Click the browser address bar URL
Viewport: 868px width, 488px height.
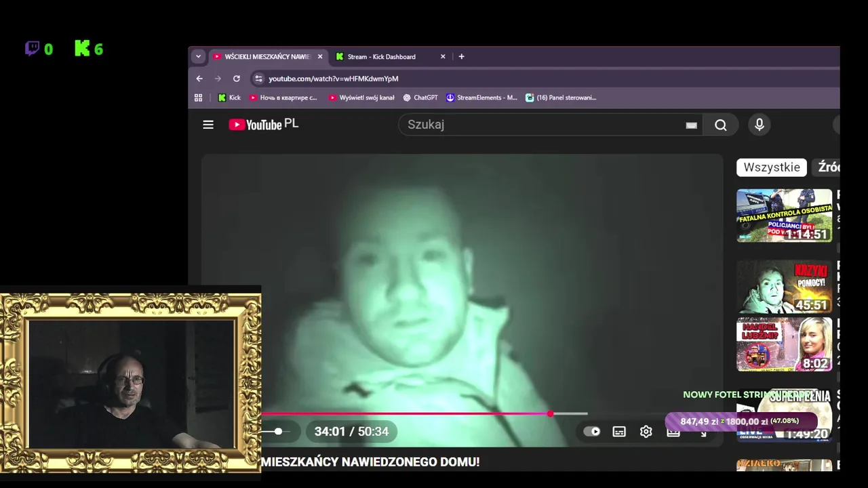coord(333,79)
